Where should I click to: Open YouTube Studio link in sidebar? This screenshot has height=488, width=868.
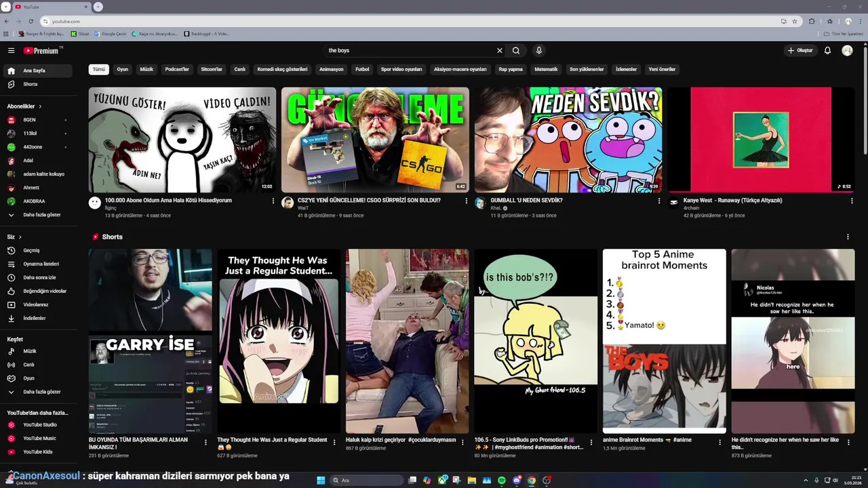pyautogui.click(x=39, y=425)
